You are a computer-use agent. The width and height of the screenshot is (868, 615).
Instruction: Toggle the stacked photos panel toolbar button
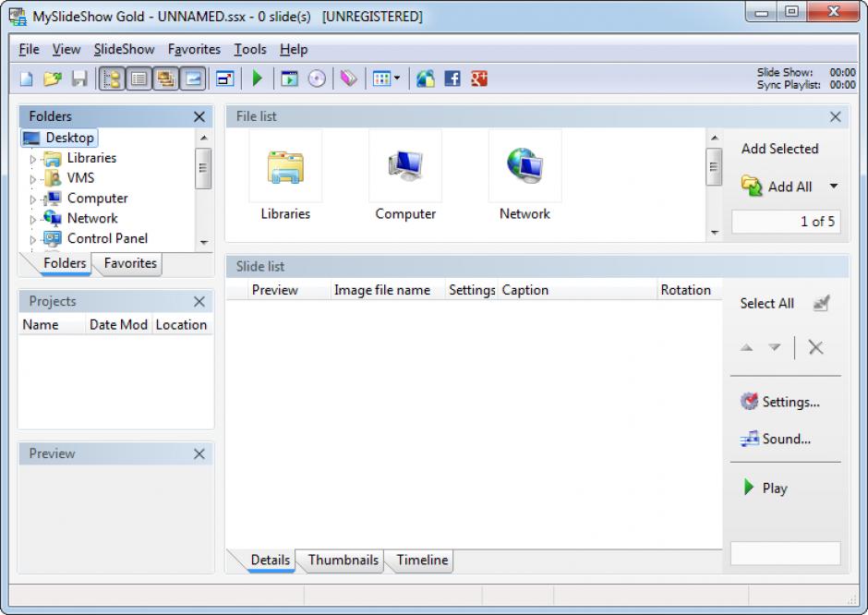[165, 79]
